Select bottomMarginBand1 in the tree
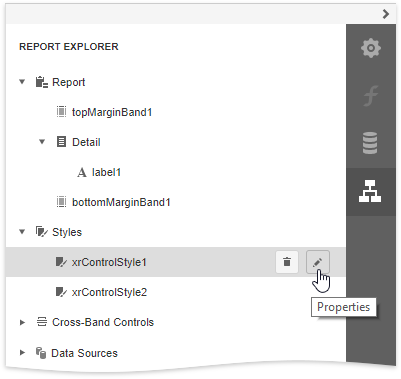Viewport: 401px width, 379px height. pos(121,202)
